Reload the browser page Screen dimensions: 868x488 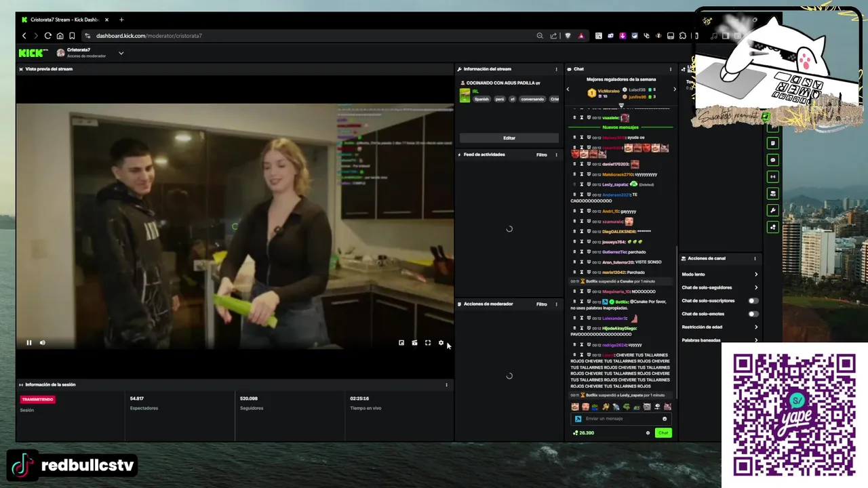[x=47, y=36]
